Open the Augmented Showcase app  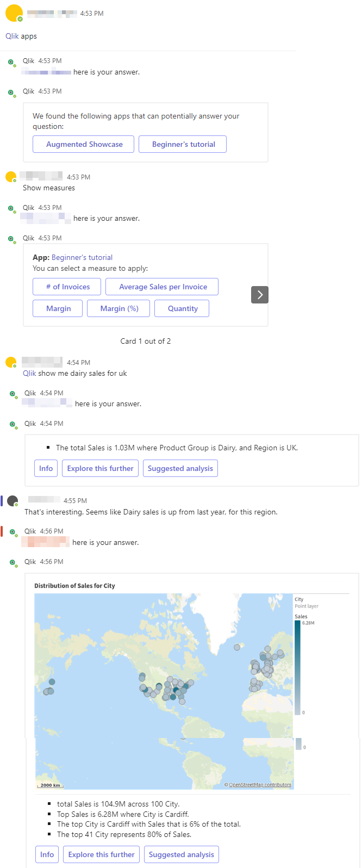coord(84,144)
